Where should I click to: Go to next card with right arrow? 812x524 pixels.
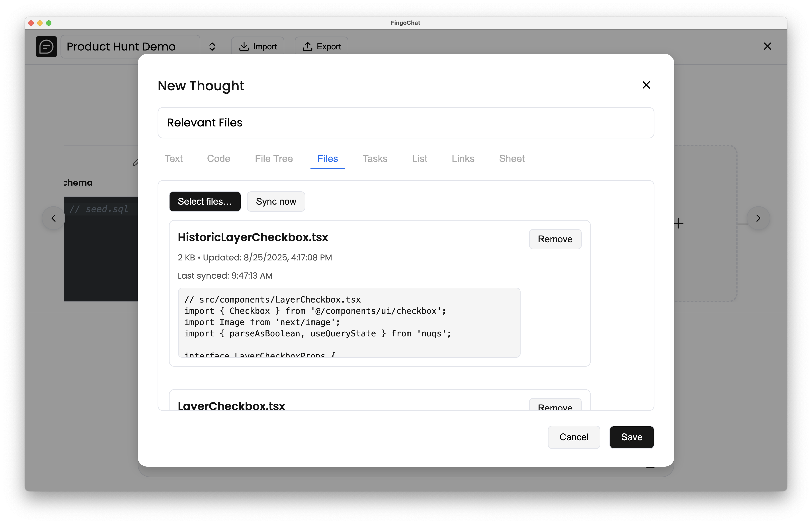tap(758, 218)
